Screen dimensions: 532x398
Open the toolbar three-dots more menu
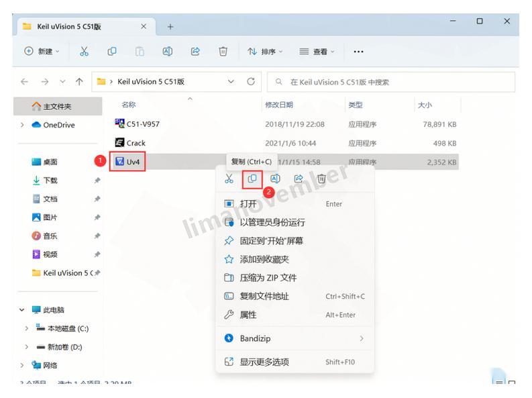click(359, 52)
